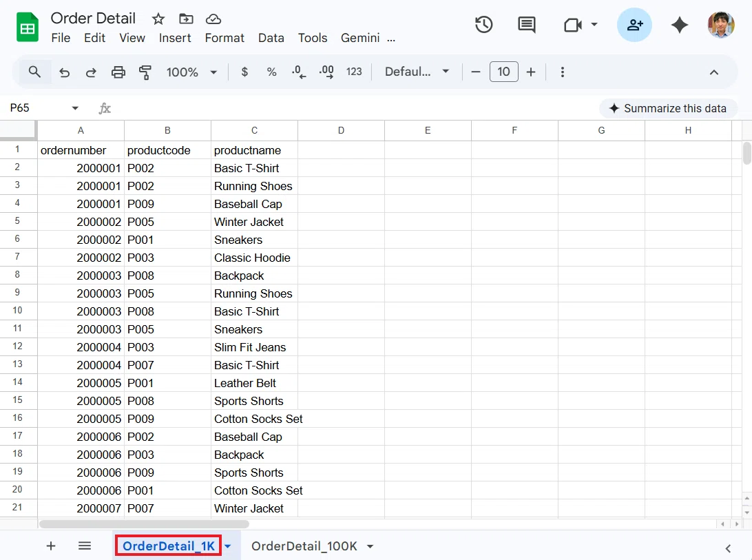752x560 pixels.
Task: Add a new sheet with plus button
Action: point(51,546)
